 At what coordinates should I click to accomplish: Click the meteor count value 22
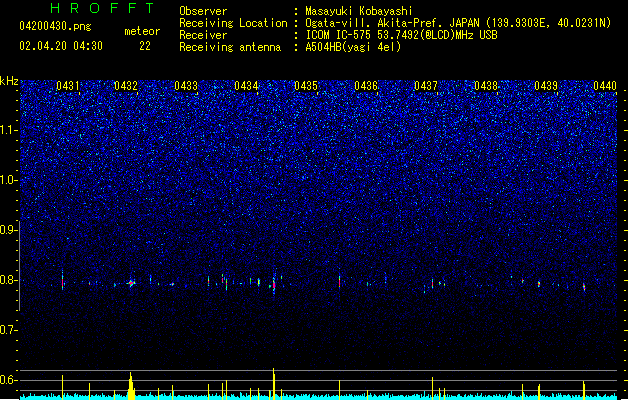coord(145,46)
